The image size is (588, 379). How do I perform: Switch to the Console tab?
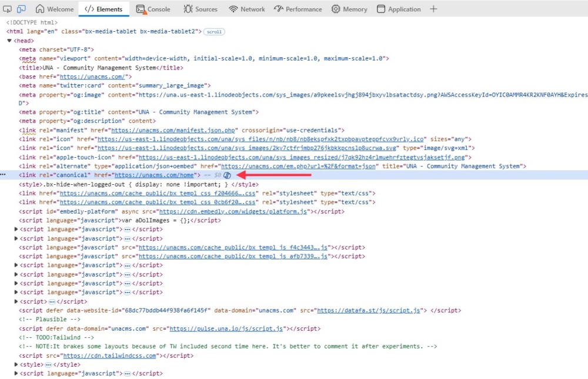pos(153,9)
